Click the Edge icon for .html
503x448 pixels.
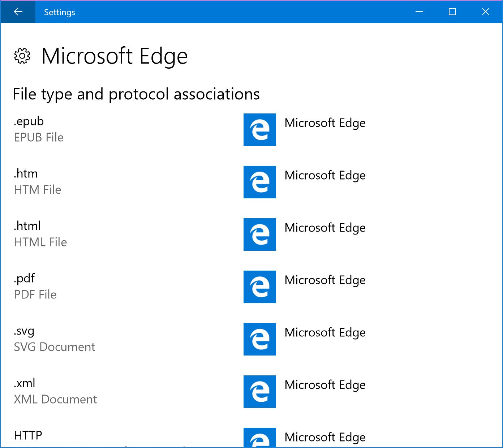click(x=259, y=234)
